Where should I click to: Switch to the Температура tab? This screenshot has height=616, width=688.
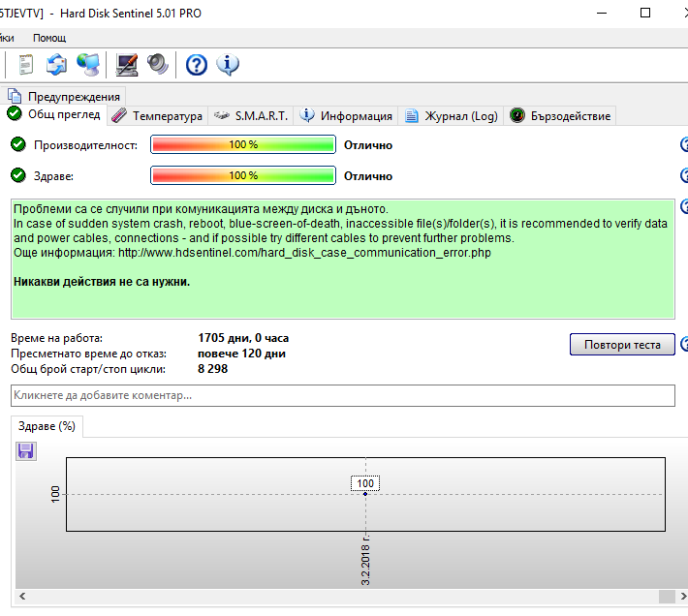158,116
